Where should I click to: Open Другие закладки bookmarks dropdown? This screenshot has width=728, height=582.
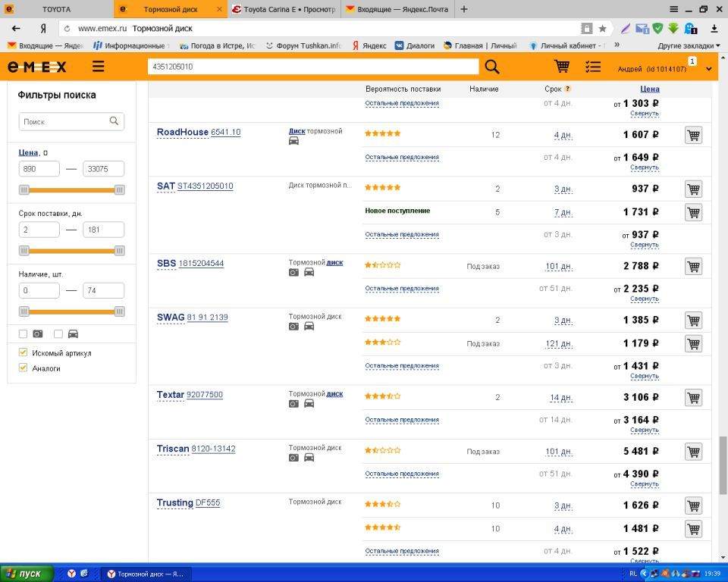click(x=689, y=45)
